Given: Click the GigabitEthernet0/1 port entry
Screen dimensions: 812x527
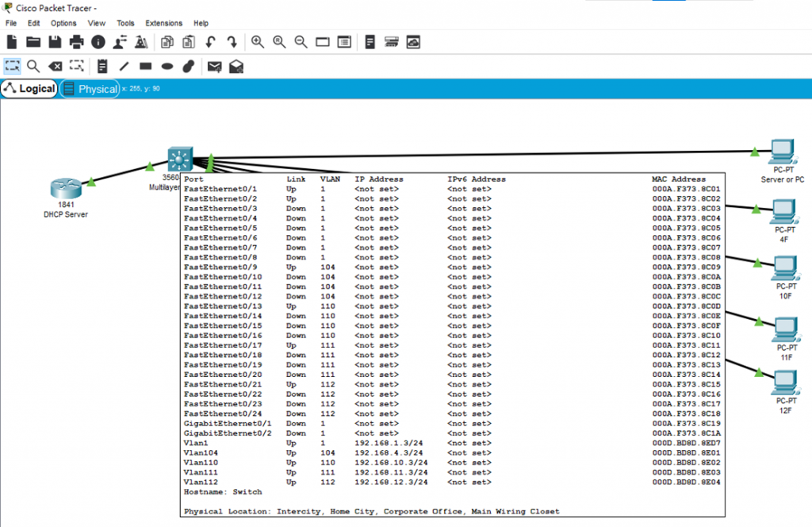Looking at the screenshot, I should click(x=228, y=424).
